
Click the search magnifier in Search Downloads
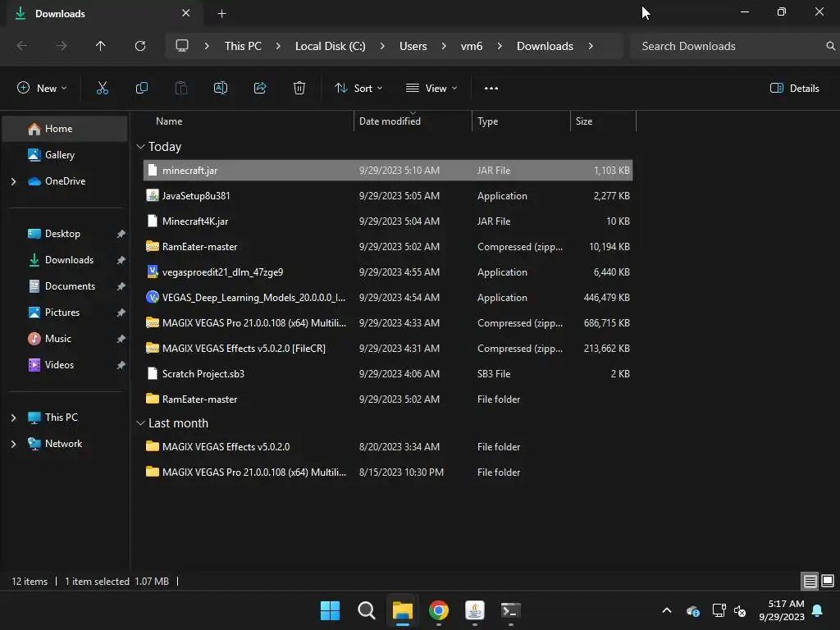click(x=830, y=46)
